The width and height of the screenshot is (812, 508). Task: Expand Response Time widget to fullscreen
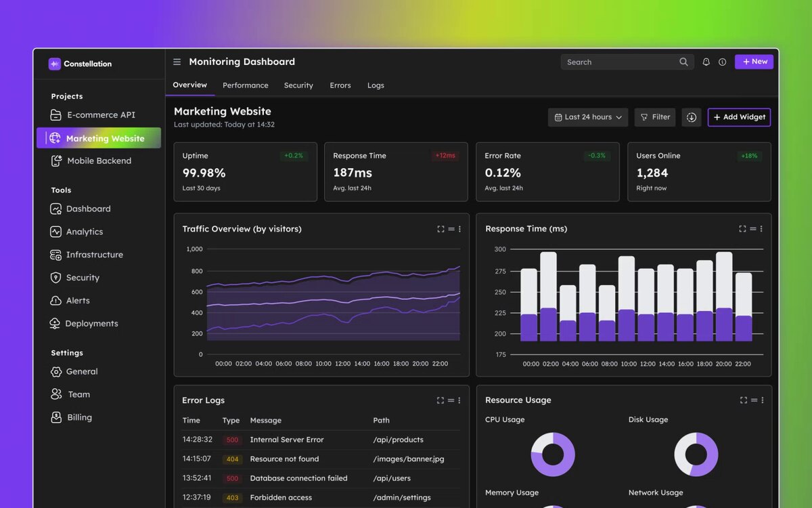click(x=742, y=229)
